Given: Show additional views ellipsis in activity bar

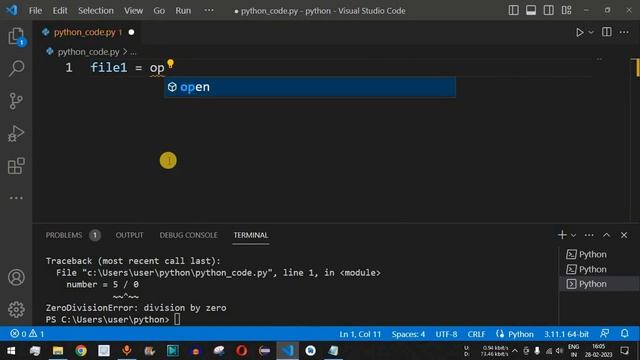Looking at the screenshot, I should (x=16, y=198).
